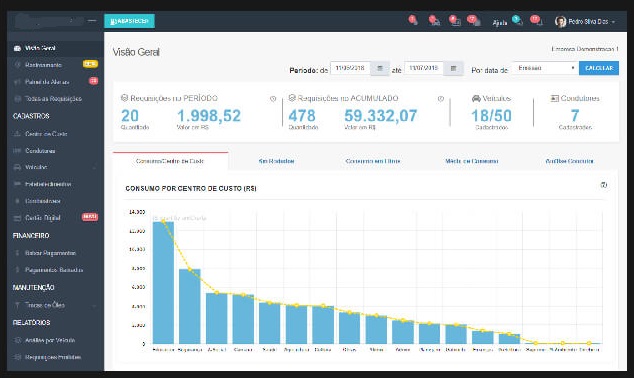Click the red NOVO badge on Cartão Digital
Image resolution: width=634 pixels, height=378 pixels.
90,217
